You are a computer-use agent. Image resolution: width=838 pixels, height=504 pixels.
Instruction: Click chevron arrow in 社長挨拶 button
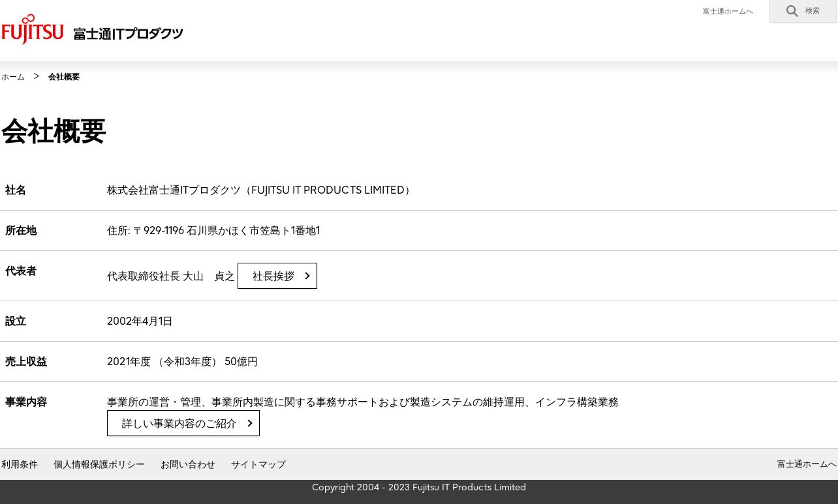(x=307, y=276)
